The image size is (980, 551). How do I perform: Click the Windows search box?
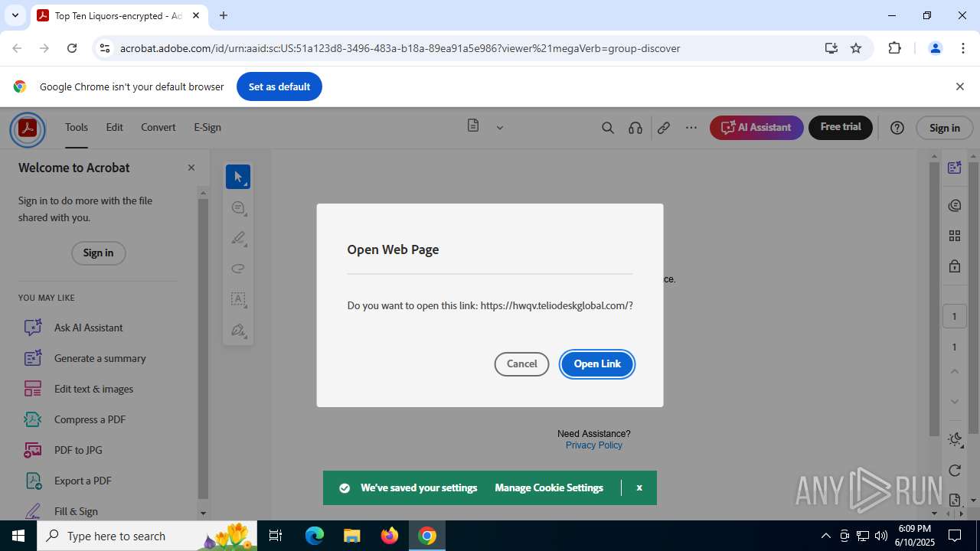pos(147,536)
